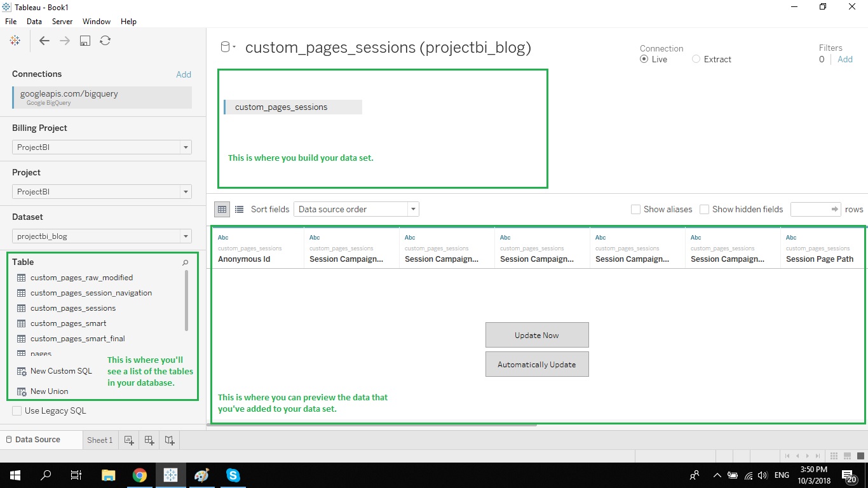
Task: Go to first sheet navigation arrow
Action: point(788,456)
